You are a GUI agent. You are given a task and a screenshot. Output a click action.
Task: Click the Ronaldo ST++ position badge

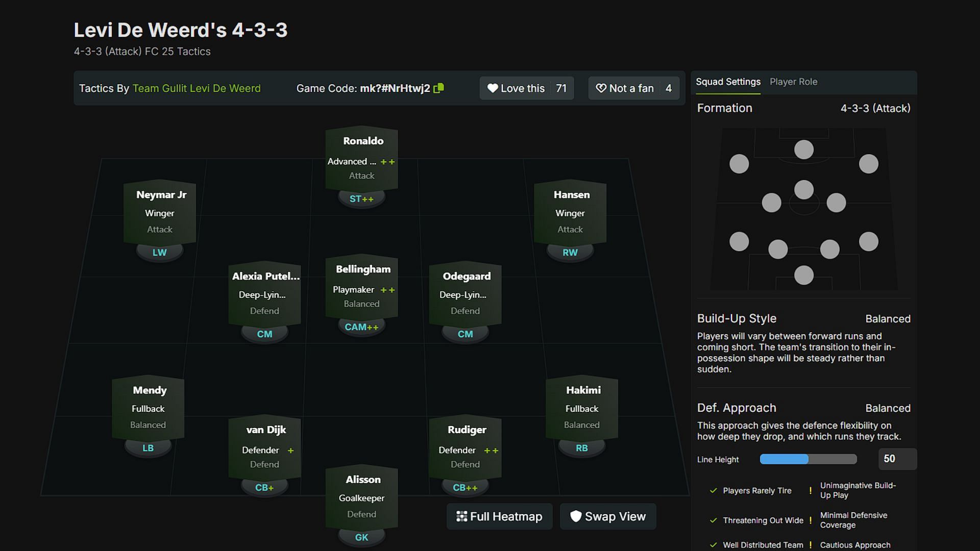[361, 198]
